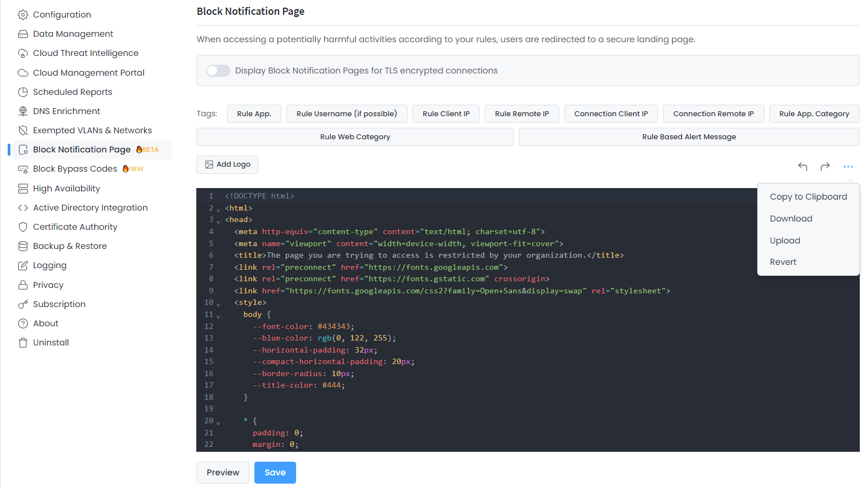The image size is (868, 488).
Task: Click the About question-mark icon
Action: [x=23, y=324]
